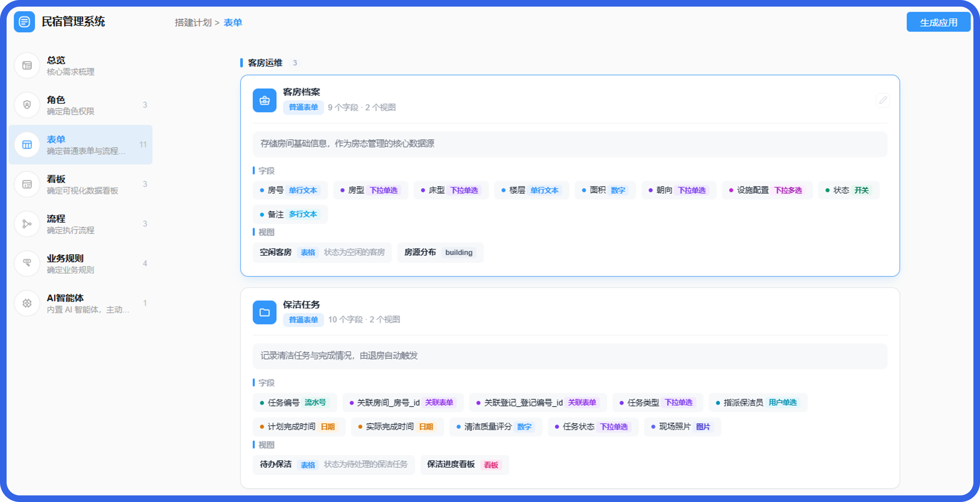Click the edit pencil icon on 客房档案 card

(883, 100)
